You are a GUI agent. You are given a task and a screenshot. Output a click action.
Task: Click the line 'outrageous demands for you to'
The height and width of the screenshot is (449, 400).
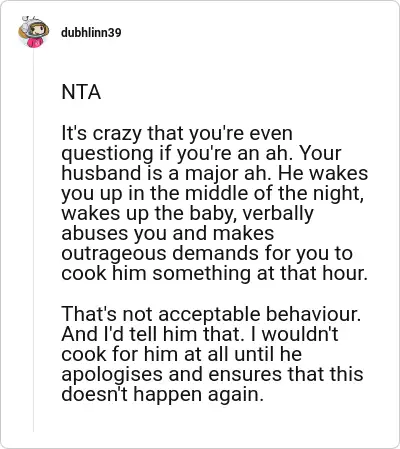207,254
